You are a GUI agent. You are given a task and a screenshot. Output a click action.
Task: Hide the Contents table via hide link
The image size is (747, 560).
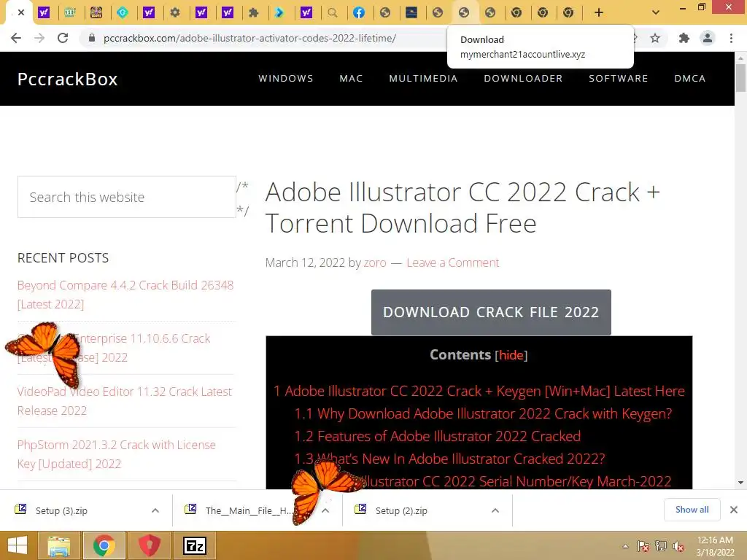511,355
